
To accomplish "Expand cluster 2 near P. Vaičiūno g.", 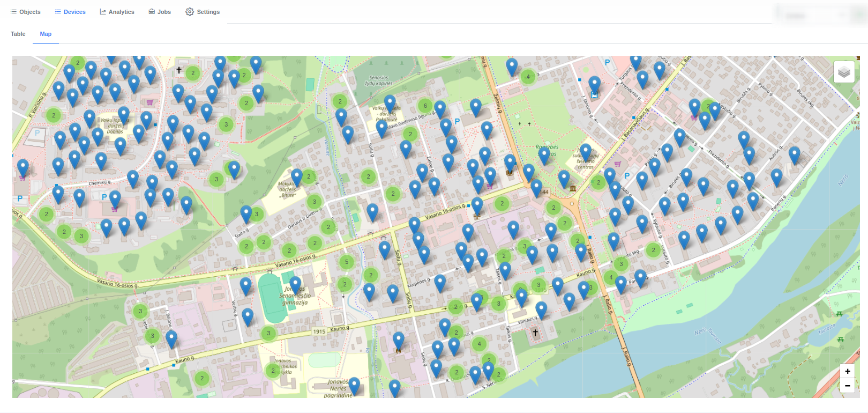I will [54, 115].
